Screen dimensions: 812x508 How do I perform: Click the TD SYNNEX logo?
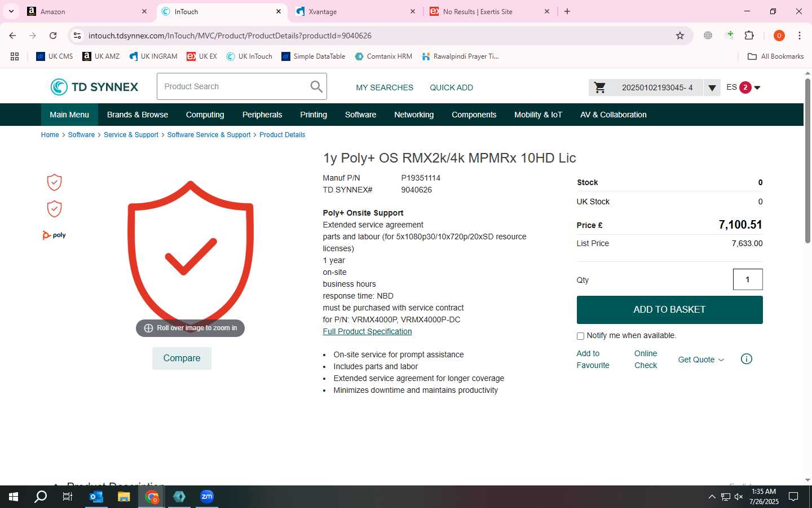[94, 87]
